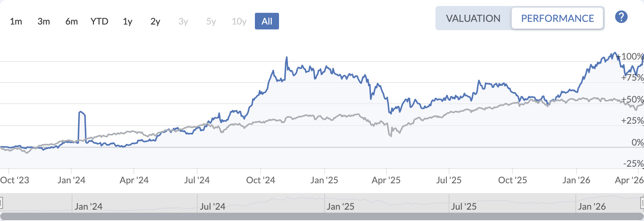Switch to the VALUATION tab
Screen dimensions: 644x221
point(473,18)
